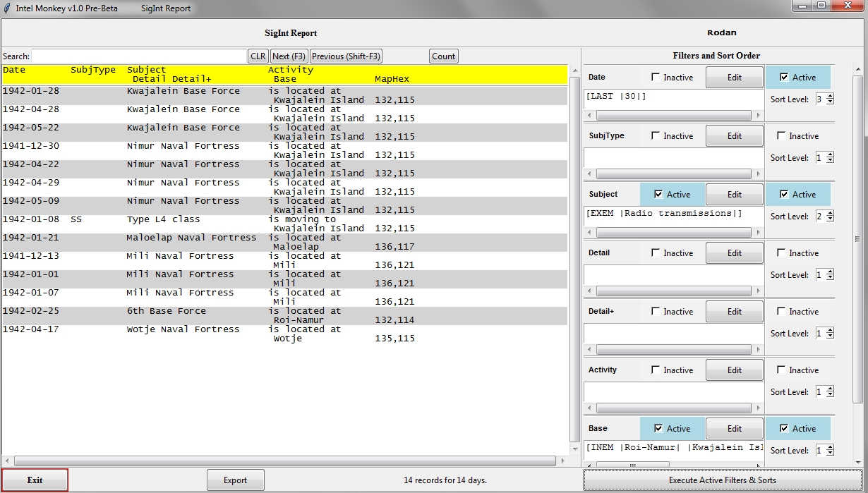868x493 pixels.
Task: Click inside the Search input field
Action: (139, 56)
